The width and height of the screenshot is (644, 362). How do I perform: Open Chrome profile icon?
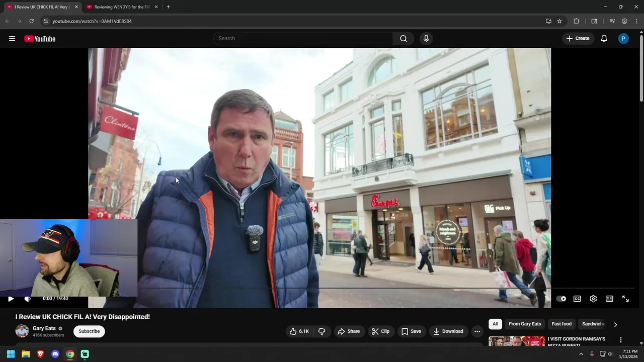[x=624, y=21]
